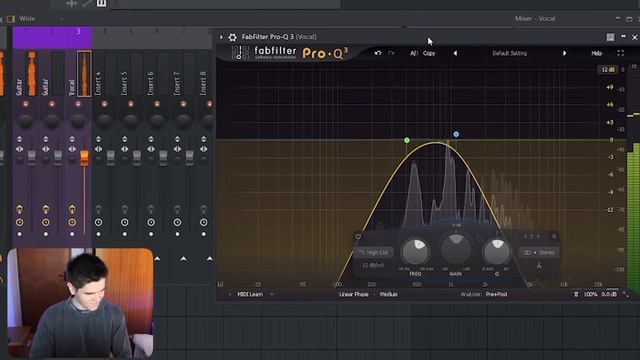
Task: Mute the Insert 6 track LED
Action: (157, 104)
